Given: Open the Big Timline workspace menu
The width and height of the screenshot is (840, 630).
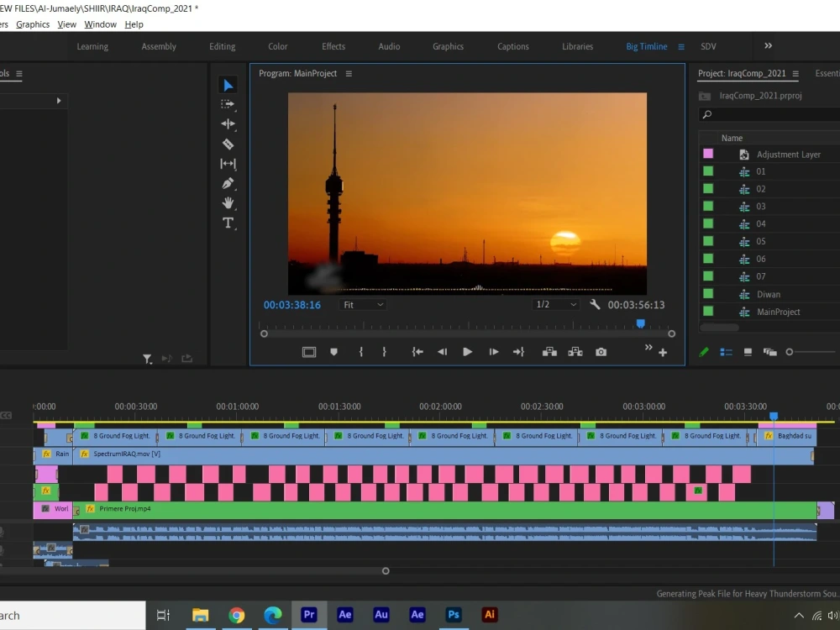Looking at the screenshot, I should pyautogui.click(x=681, y=46).
